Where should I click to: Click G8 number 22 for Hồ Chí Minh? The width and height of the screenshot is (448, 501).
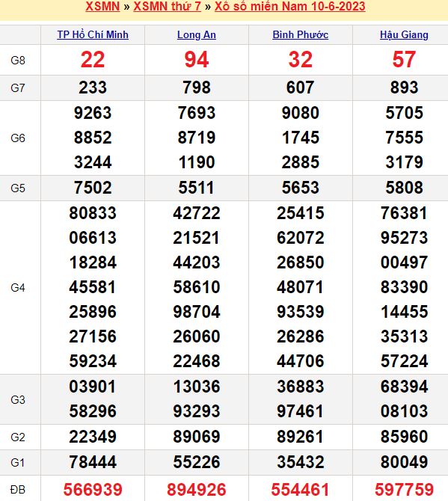click(x=93, y=60)
